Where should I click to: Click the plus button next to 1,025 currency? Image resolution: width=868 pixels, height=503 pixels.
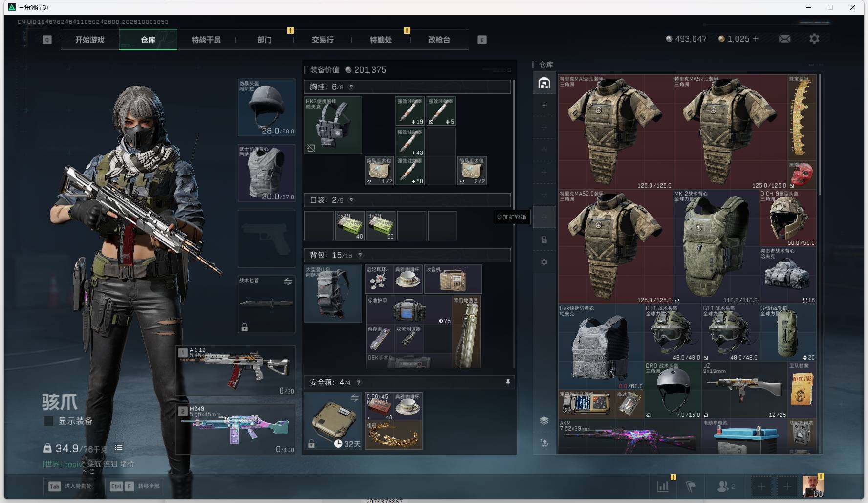point(756,39)
